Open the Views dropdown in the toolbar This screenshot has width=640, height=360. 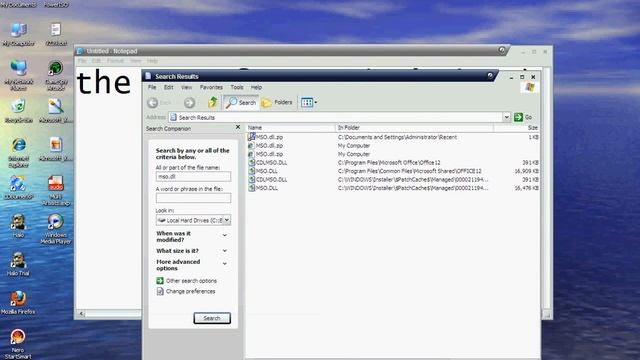tap(309, 102)
